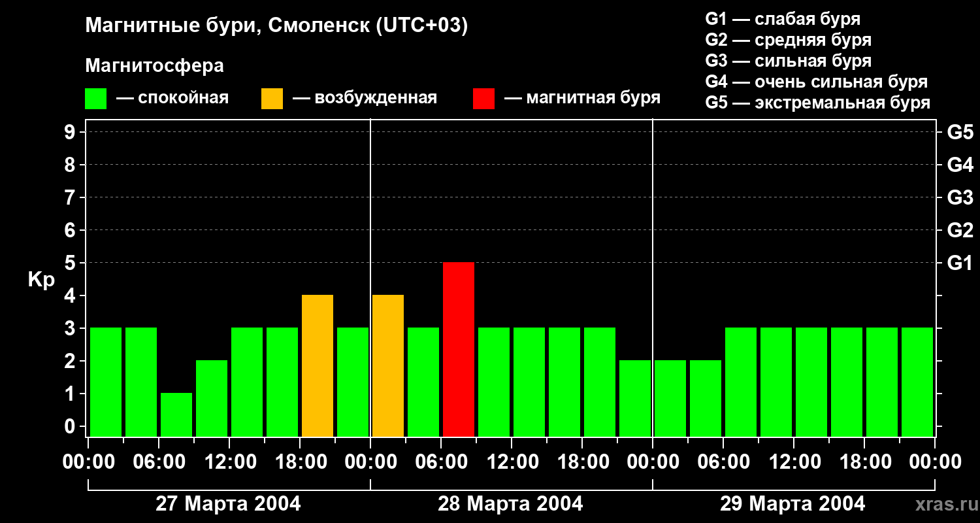The image size is (980, 523).
Task: Click the 27 Марта 2004 date label
Action: point(228,504)
